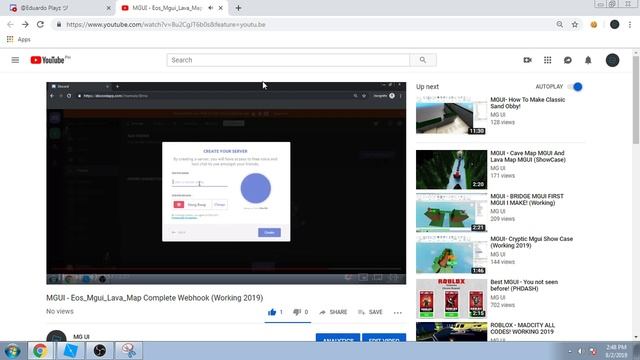Click the Analytics button
Image resolution: width=640 pixels, height=360 pixels.
pos(338,338)
